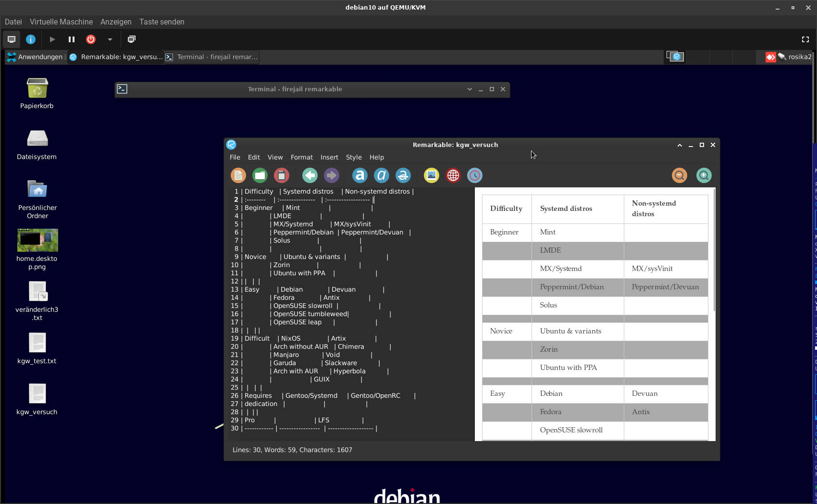The image size is (817, 504).
Task: Open the Terminal window menu arrow
Action: (x=470, y=89)
